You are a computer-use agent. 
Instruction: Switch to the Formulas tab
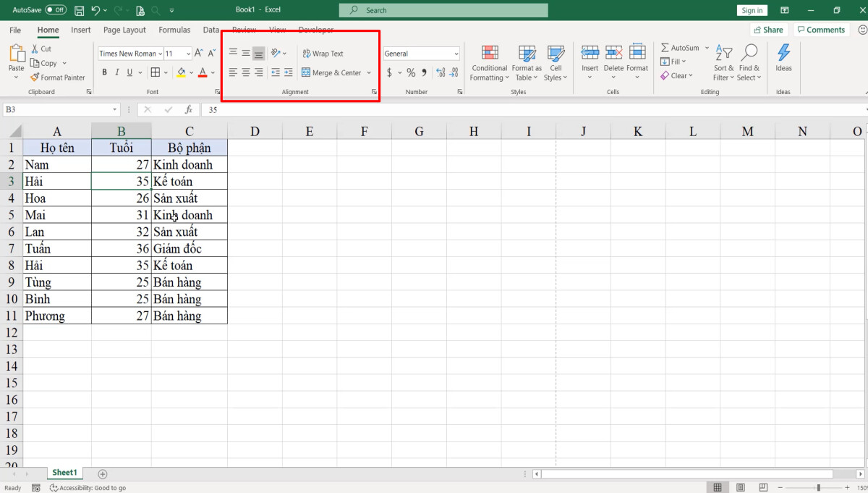[174, 30]
